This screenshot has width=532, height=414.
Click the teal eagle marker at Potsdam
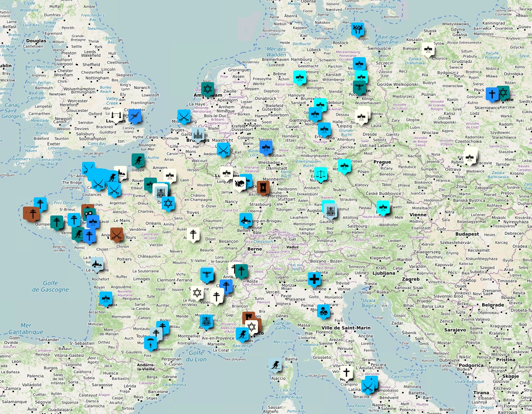pos(359,87)
